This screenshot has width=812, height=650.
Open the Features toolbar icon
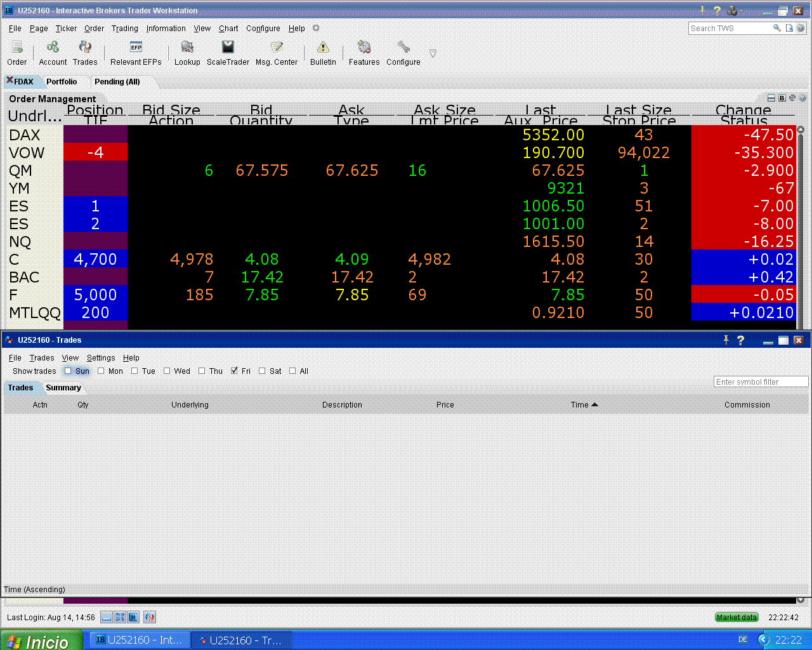[x=364, y=53]
